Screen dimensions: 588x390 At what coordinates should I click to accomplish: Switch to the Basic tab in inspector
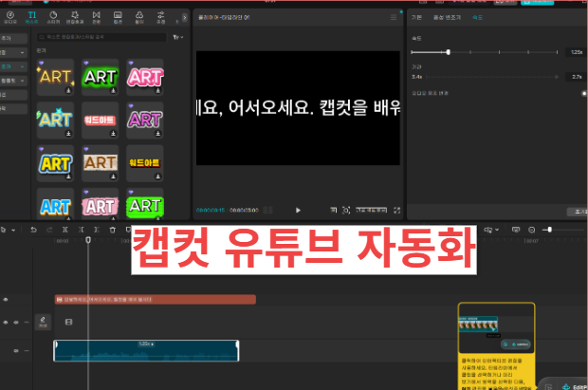[416, 17]
